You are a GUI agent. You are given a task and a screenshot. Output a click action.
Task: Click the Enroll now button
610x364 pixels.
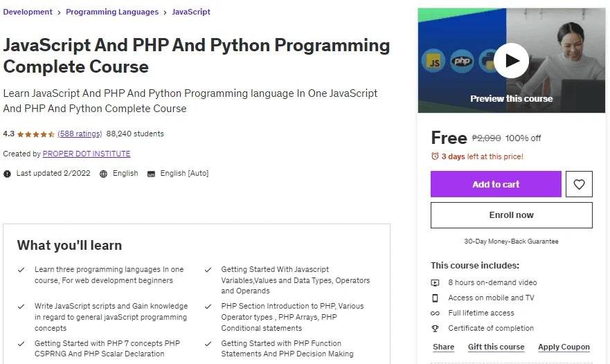pos(512,215)
